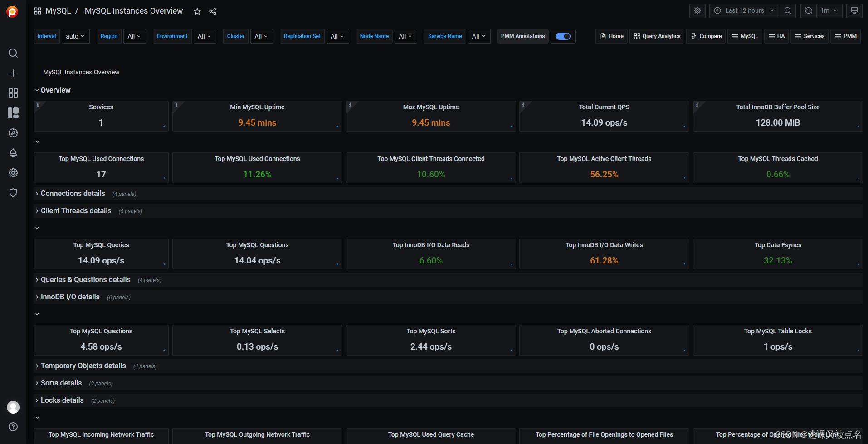
Task: Open Top InnoDB I/O Data Writes panel title
Action: pos(604,245)
